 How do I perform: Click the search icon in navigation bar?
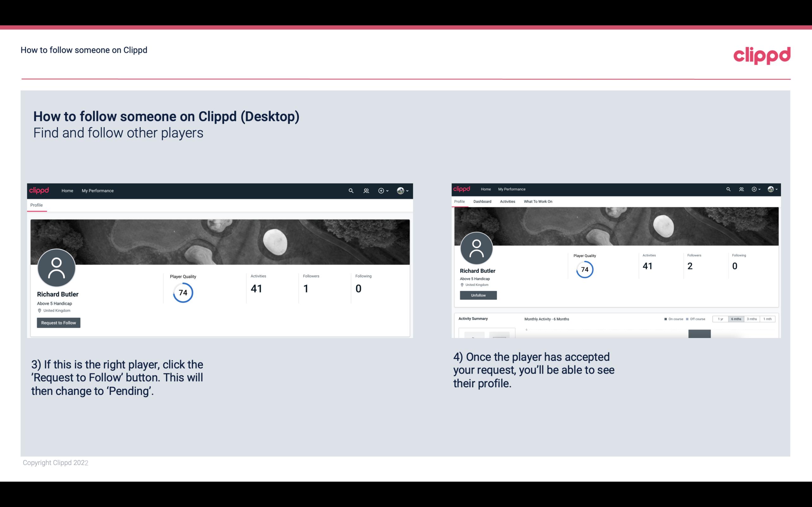[351, 190]
